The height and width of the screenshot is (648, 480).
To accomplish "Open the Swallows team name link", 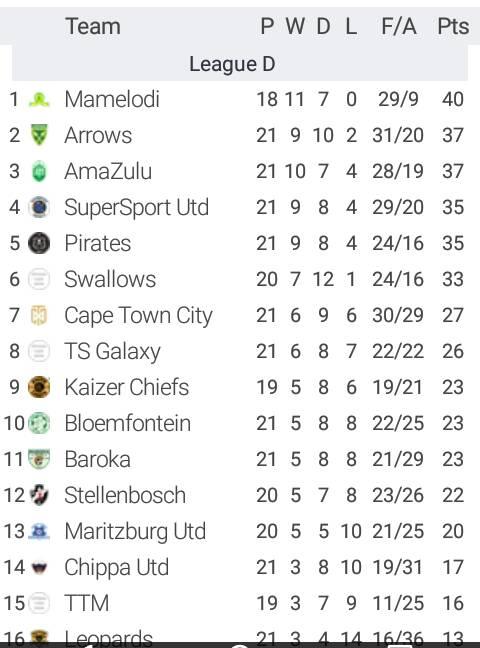I will 110,279.
